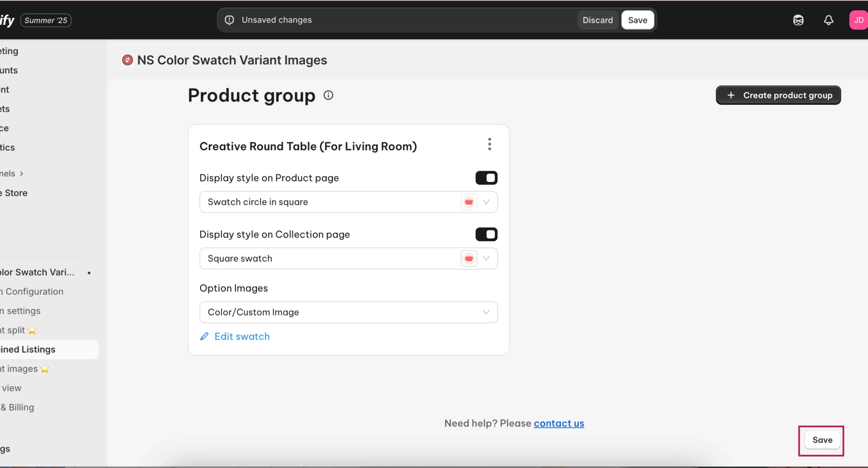This screenshot has width=868, height=468.
Task: Click the Save button at bottom right
Action: coord(822,440)
